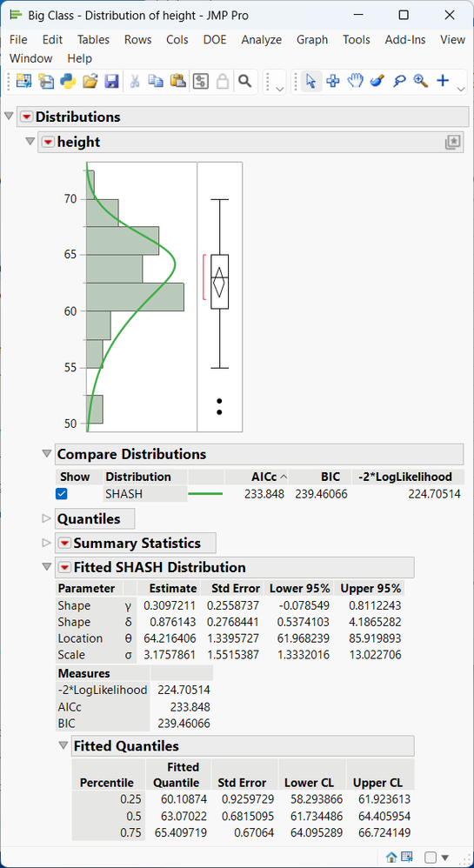The width and height of the screenshot is (474, 868).
Task: Open the Cols menu
Action: tap(177, 40)
